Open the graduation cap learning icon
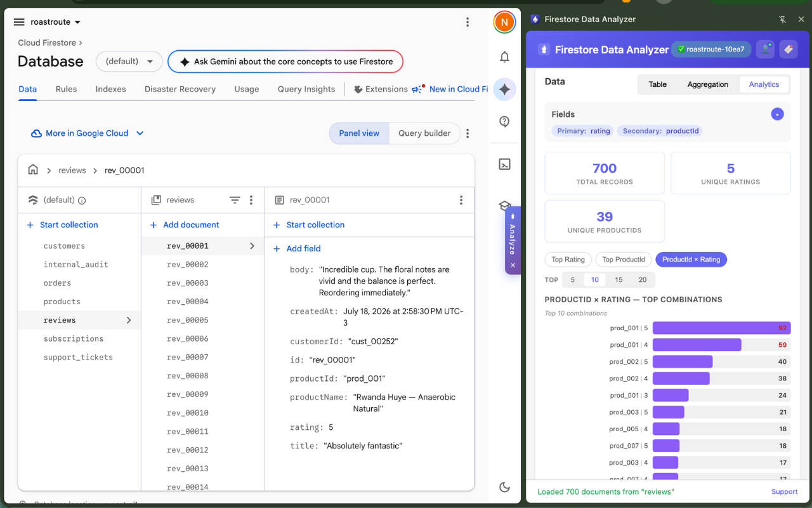 coord(504,206)
